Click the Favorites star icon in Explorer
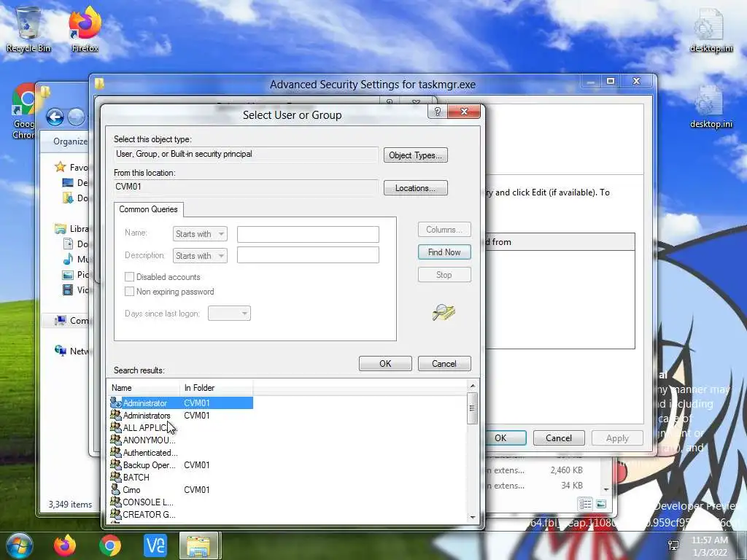This screenshot has height=560, width=747. click(60, 167)
